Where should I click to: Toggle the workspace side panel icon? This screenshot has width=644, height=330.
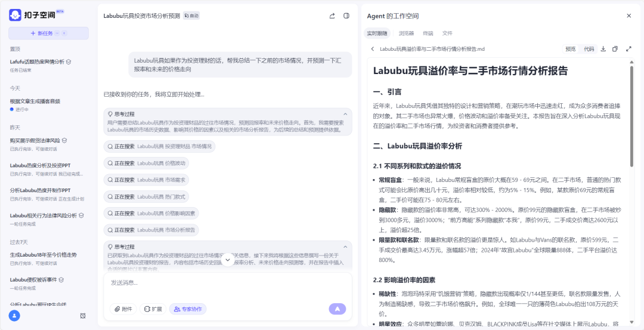click(x=346, y=16)
